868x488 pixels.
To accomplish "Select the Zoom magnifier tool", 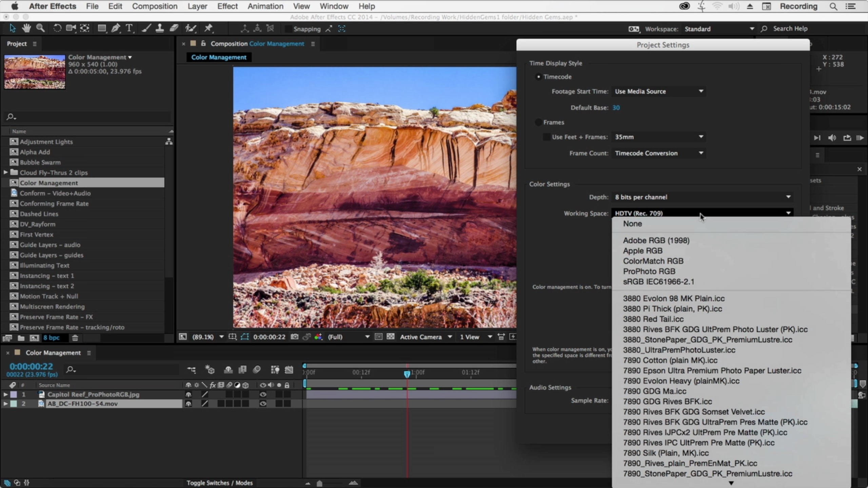I will point(40,28).
